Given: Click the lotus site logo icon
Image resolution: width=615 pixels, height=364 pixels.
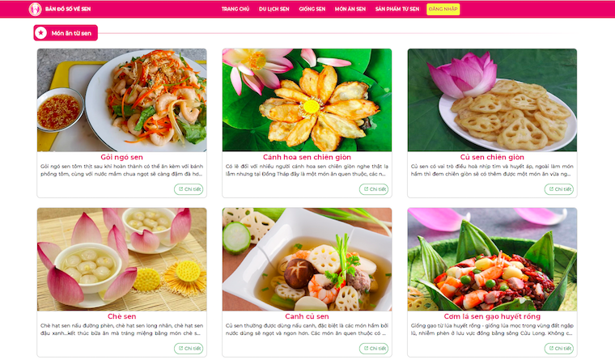Looking at the screenshot, I should [x=35, y=9].
